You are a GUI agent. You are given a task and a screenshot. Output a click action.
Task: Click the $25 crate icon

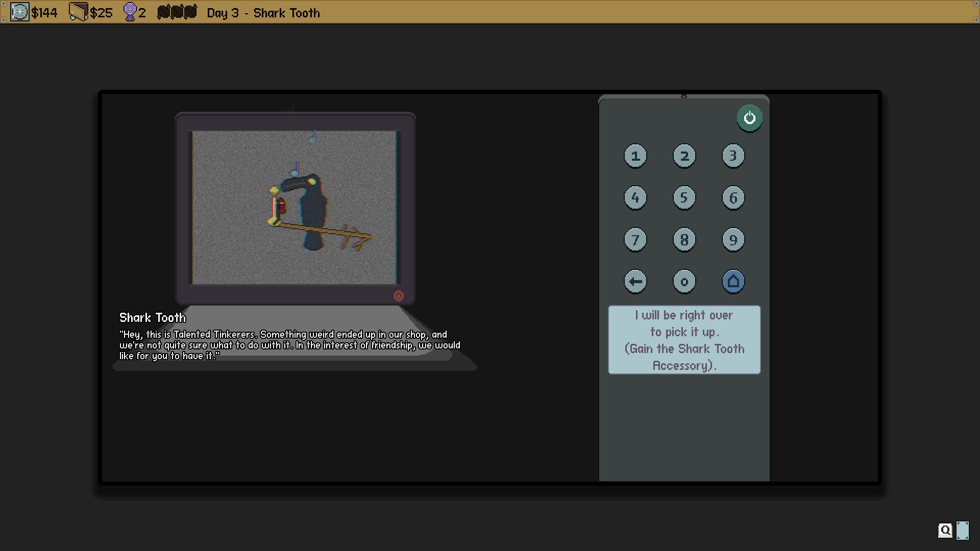[x=78, y=12]
